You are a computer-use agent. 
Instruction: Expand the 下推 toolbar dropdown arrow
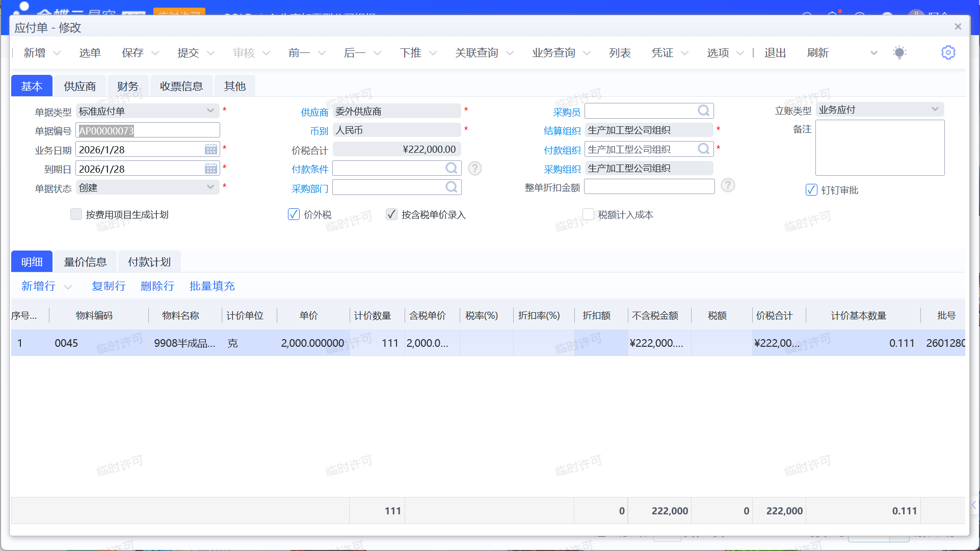click(433, 53)
